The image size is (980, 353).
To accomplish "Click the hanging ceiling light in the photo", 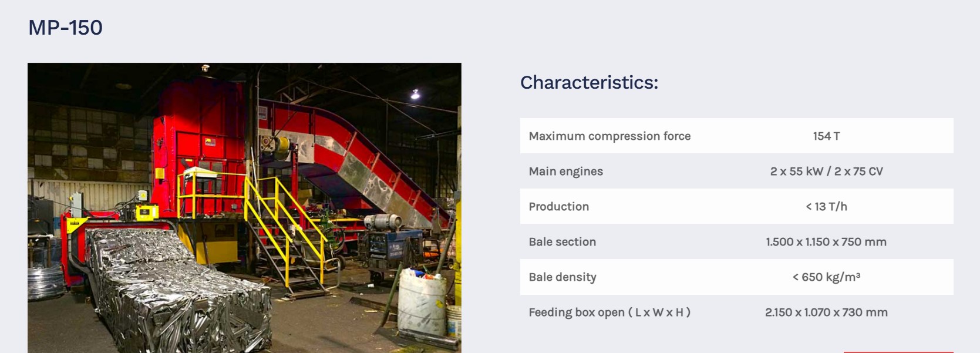I will [415, 94].
